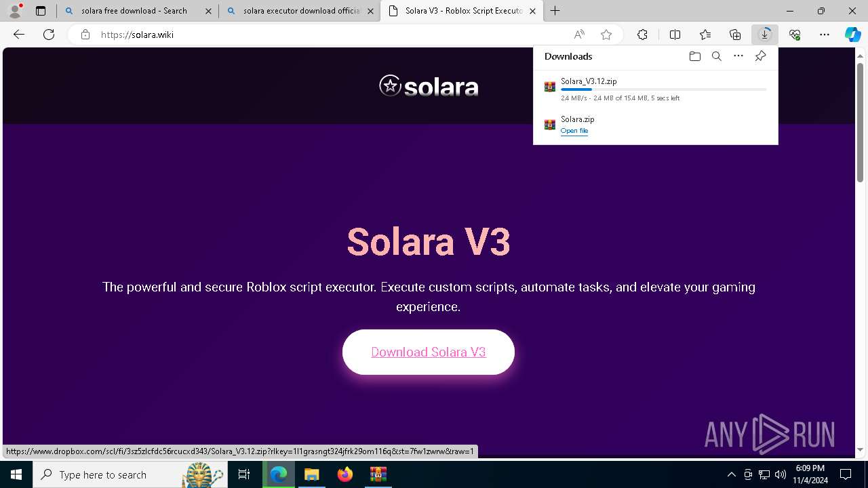Click the address bar URL solara.wiki
The width and height of the screenshot is (868, 488).
click(x=138, y=35)
